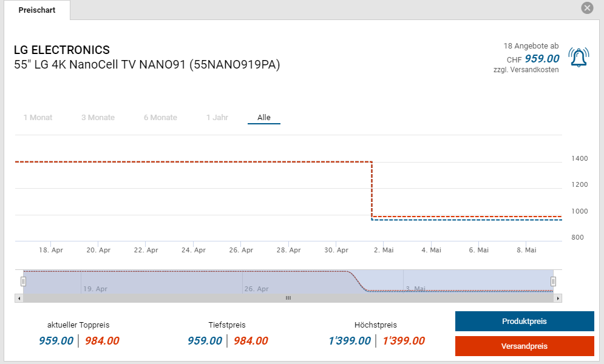
Task: Click the product title 55" LG NanoCell TV
Action: pyautogui.click(x=147, y=65)
